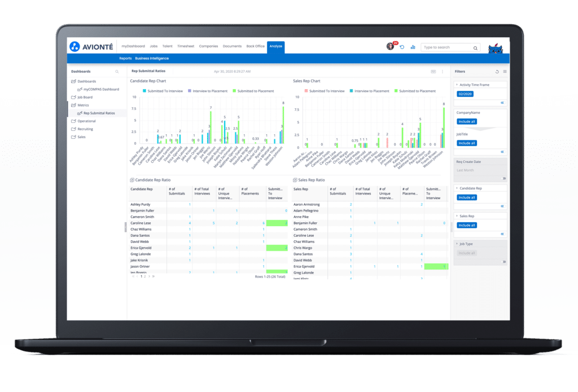
Task: Click Include all under CompanyName
Action: 467,121
